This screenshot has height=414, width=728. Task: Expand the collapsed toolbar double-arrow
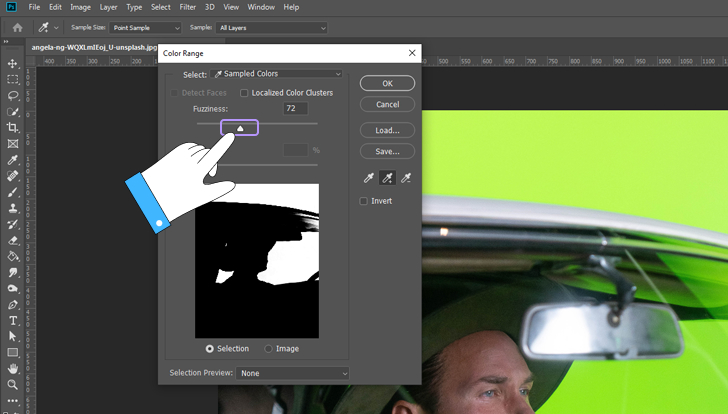pyautogui.click(x=6, y=42)
